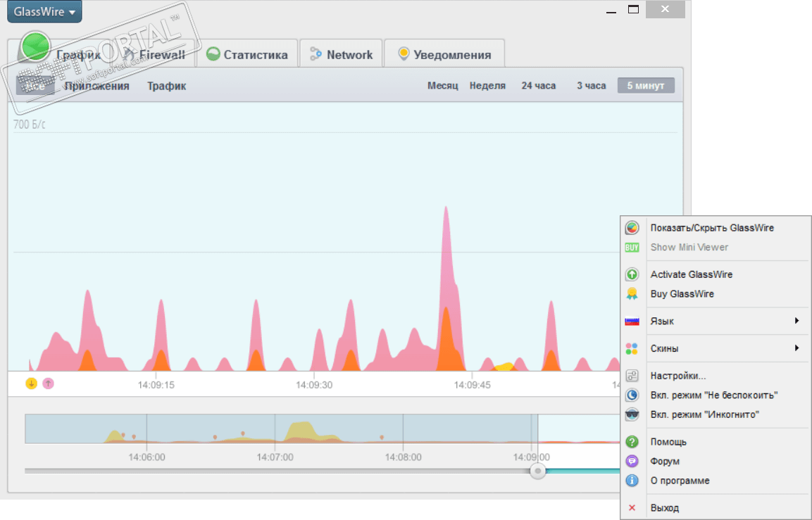This screenshot has width=812, height=520.
Task: Show graph by Приложения
Action: click(x=97, y=86)
